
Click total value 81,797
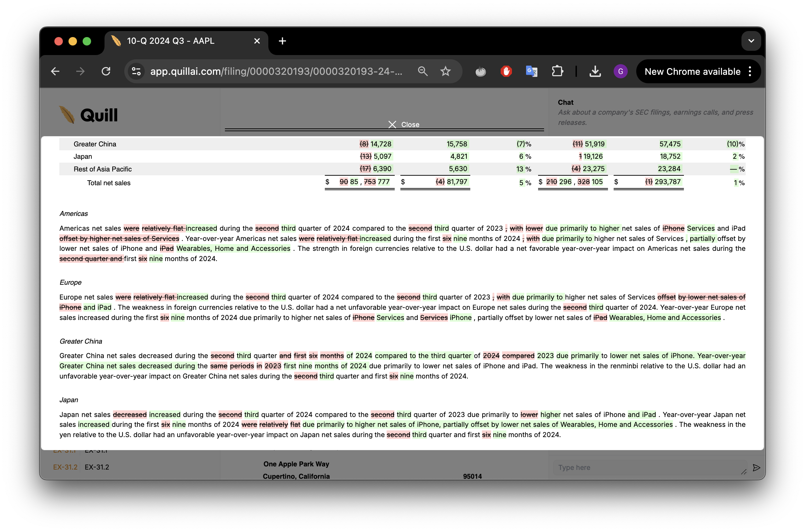click(x=457, y=182)
